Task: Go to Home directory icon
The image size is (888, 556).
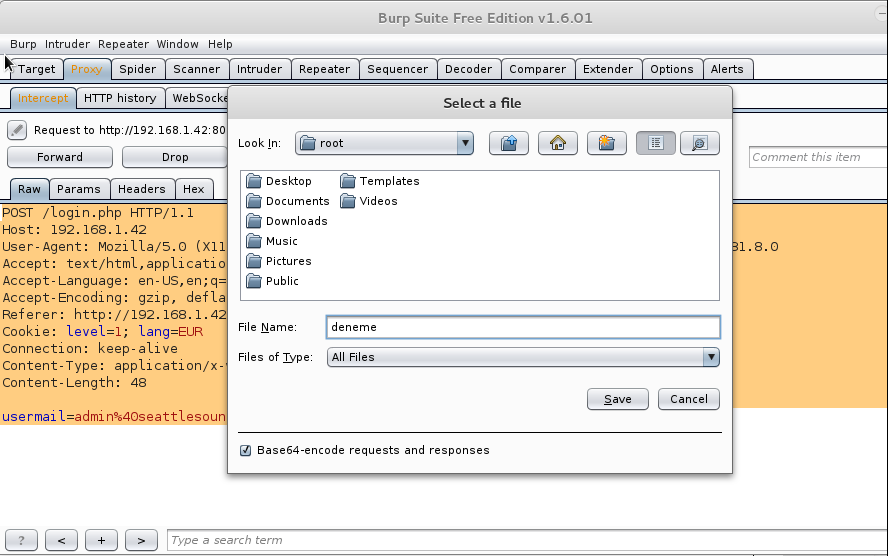Action: point(557,143)
